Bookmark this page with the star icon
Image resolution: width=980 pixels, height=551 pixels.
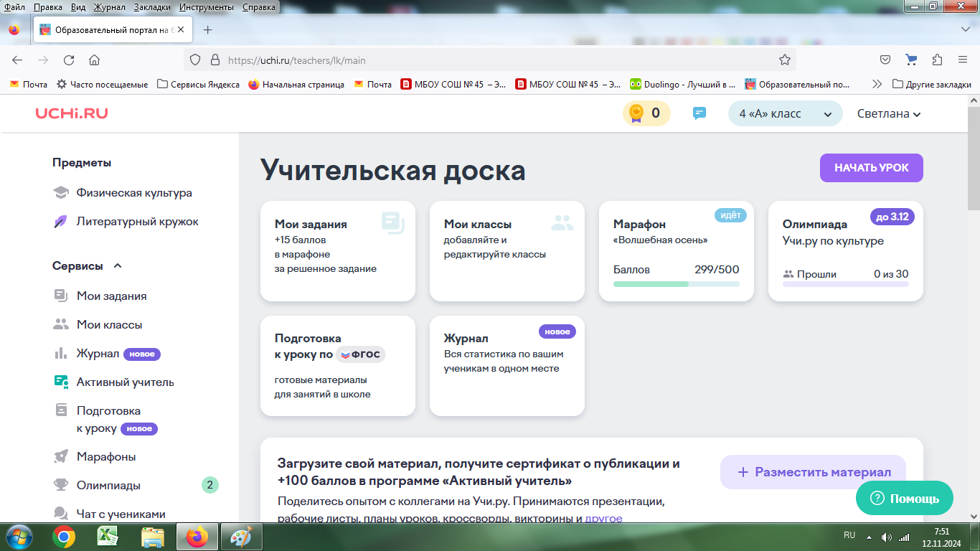click(x=785, y=60)
